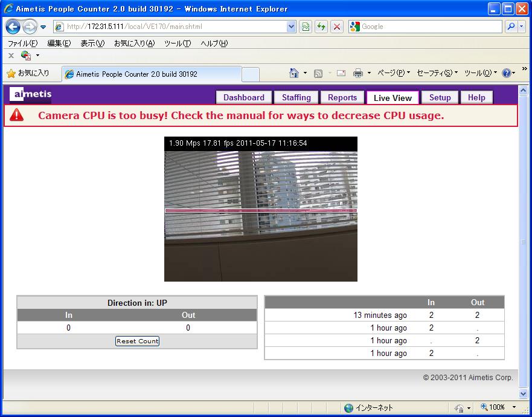Open the ヘルプ(H) menu

214,43
